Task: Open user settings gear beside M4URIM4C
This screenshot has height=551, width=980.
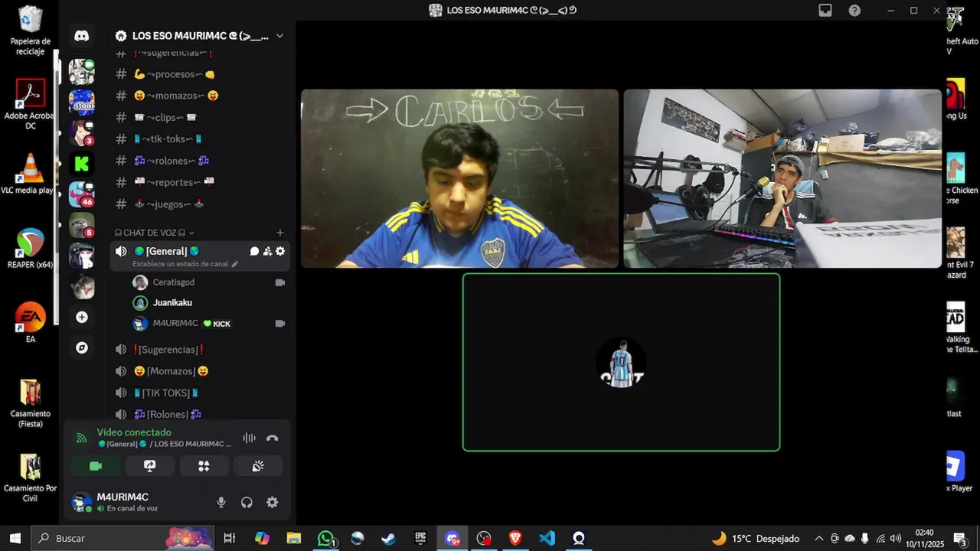Action: 272,502
